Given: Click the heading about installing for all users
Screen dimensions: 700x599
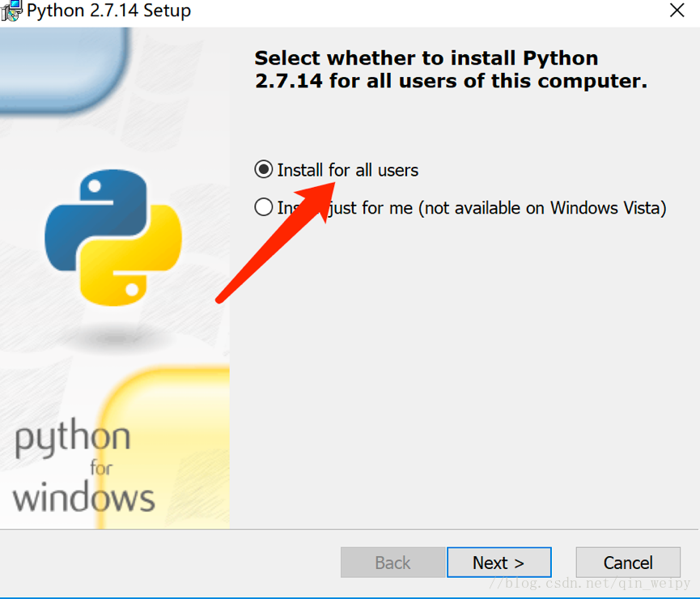Looking at the screenshot, I should tap(451, 70).
